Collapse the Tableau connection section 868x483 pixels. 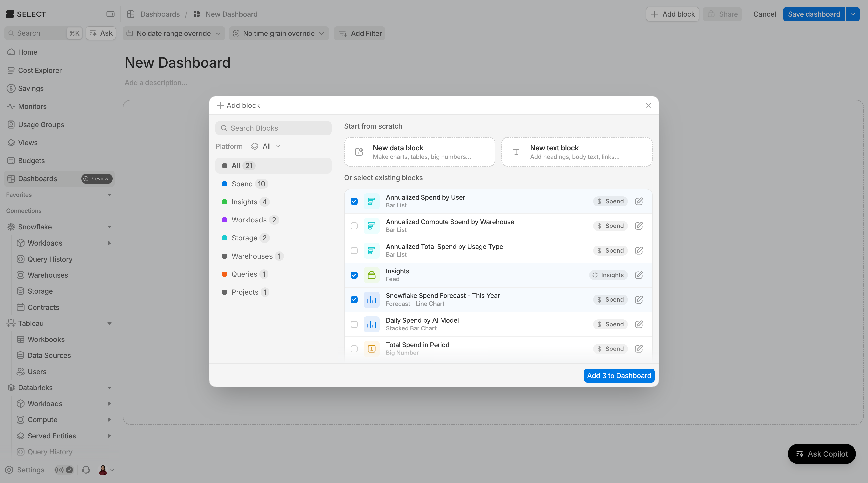[x=109, y=323]
